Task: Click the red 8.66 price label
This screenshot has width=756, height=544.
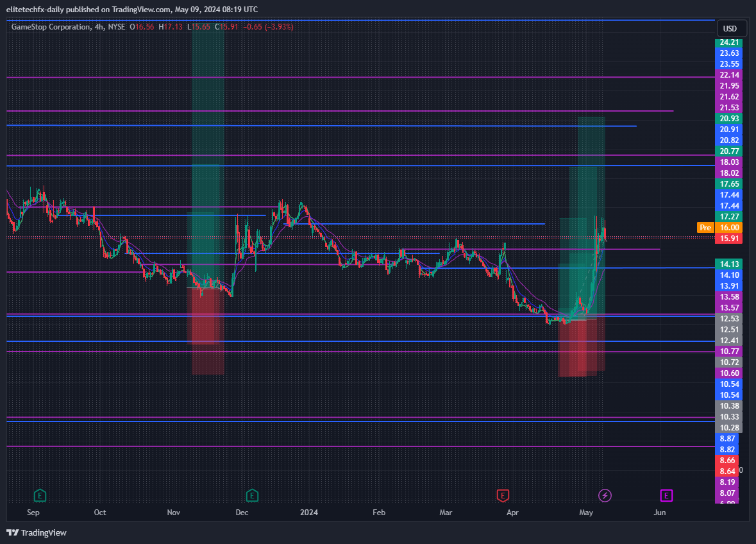Action: point(727,460)
